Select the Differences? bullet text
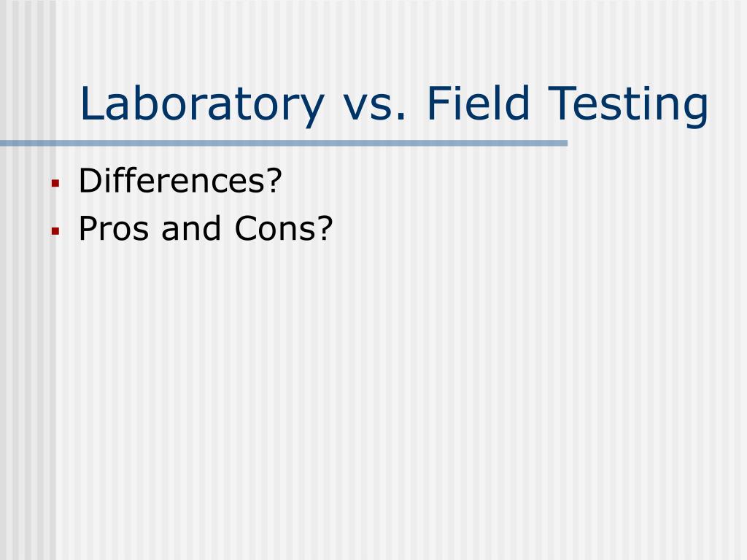The height and width of the screenshot is (560, 747). (x=181, y=181)
